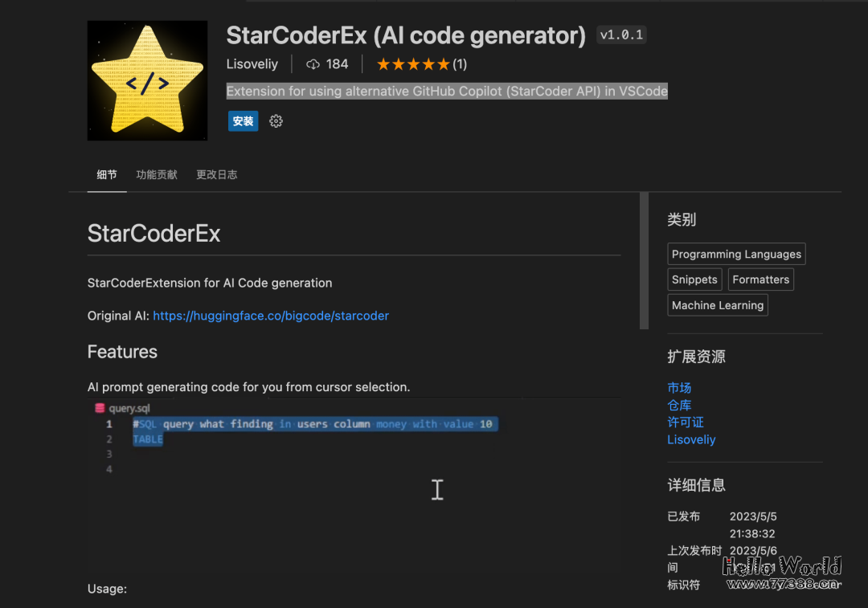Click the Lisoveliy author name
The width and height of the screenshot is (868, 608).
click(x=252, y=63)
